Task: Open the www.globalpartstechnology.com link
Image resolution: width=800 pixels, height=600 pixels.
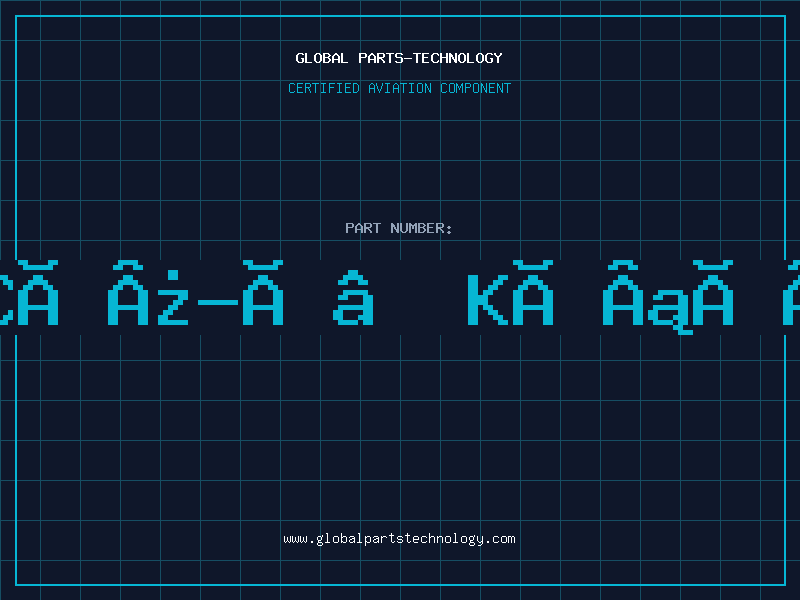Action: point(399,539)
